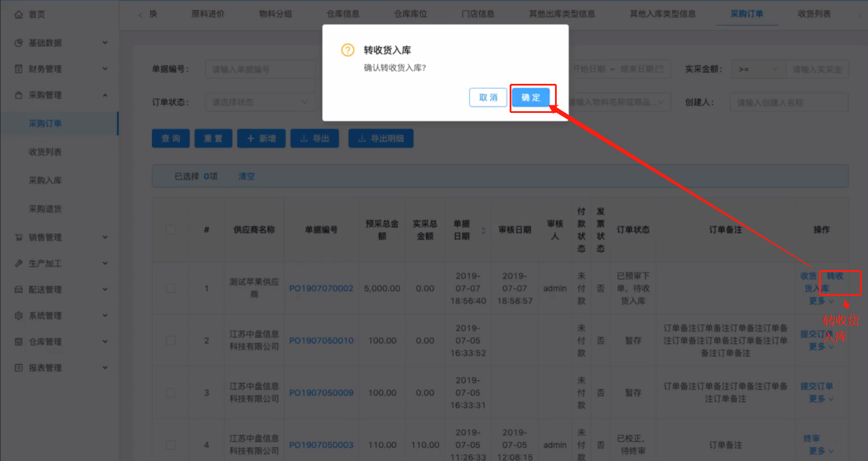Click the 系统管理 gear icon
868x461 pixels.
tap(19, 315)
